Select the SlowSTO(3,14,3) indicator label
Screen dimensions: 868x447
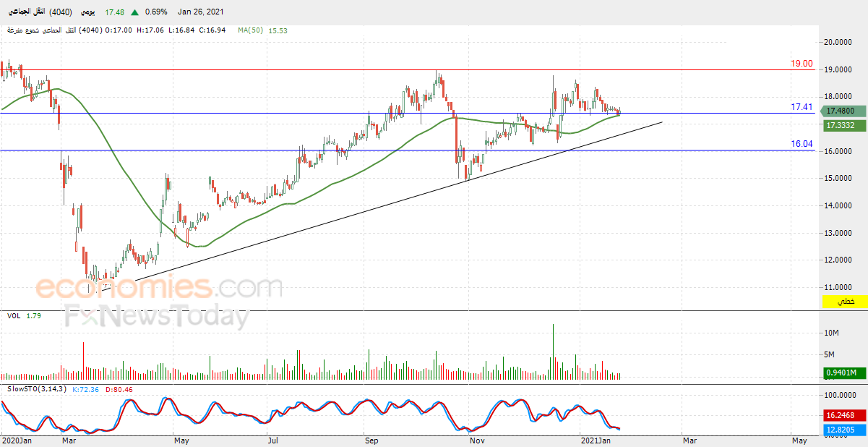coord(37,389)
